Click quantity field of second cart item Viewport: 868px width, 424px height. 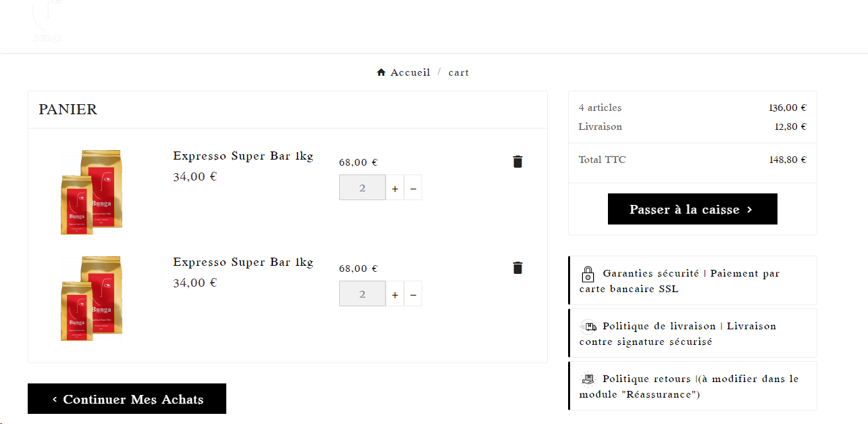tap(362, 294)
